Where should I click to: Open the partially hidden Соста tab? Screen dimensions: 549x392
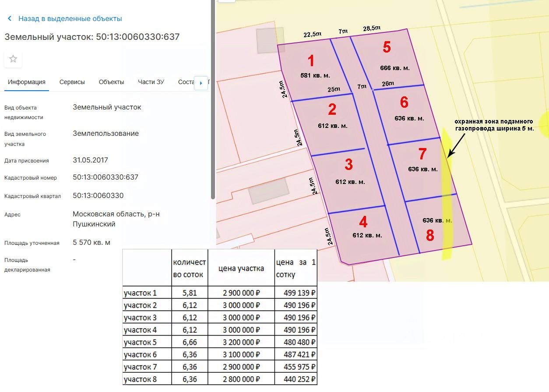click(x=186, y=82)
